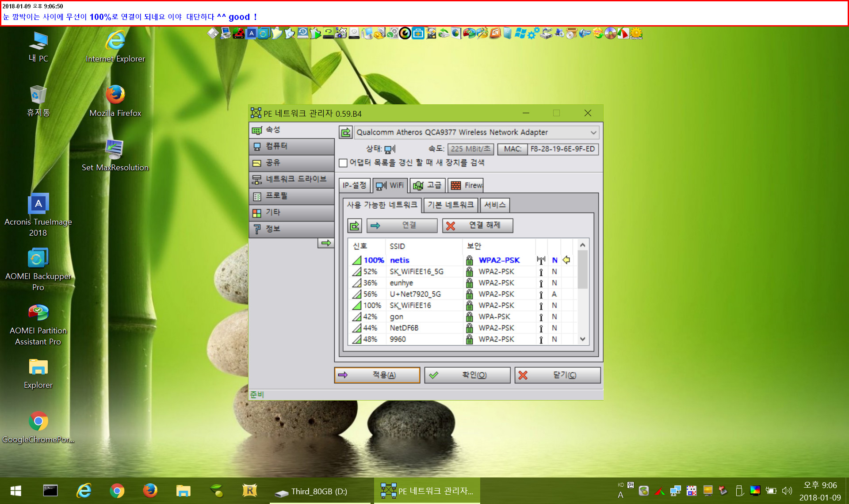Switch to the IP-설정 tab
849x504 pixels.
point(355,185)
